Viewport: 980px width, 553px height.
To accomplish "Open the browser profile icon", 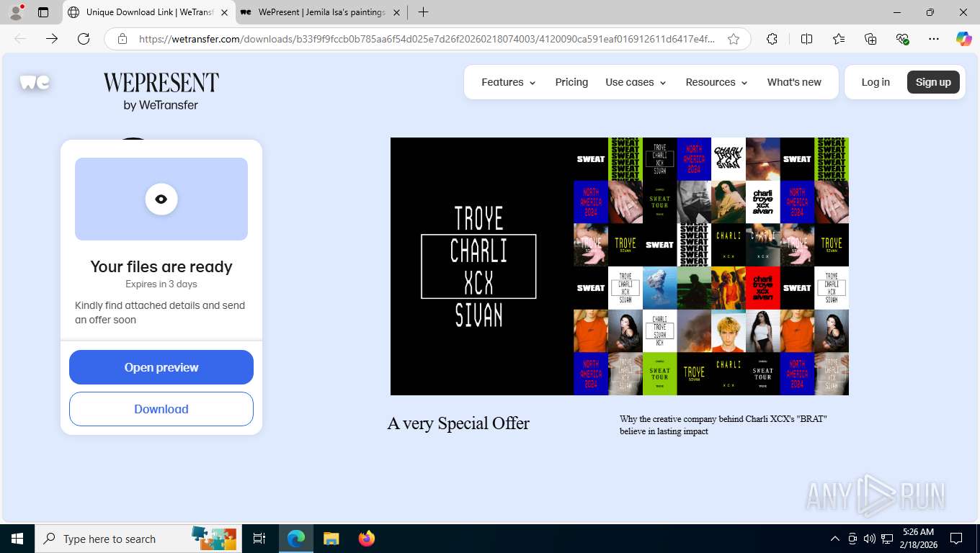I will point(16,12).
